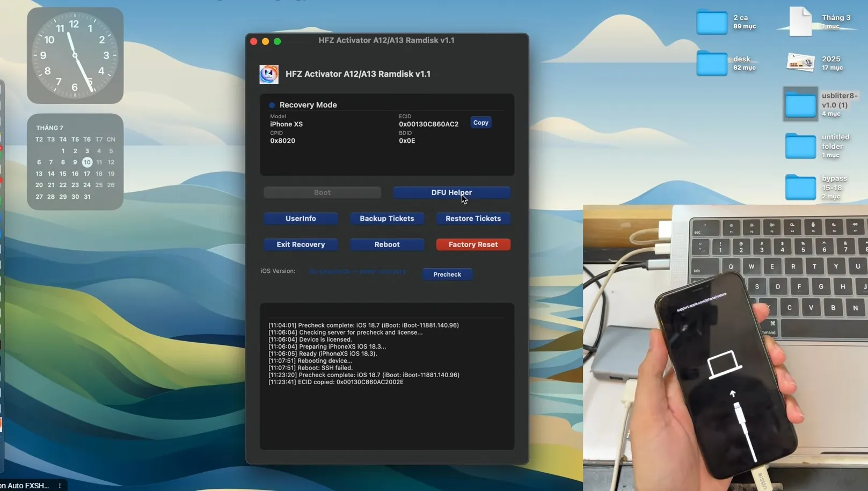Click the analog clock widget
868x491 pixels.
[75, 55]
